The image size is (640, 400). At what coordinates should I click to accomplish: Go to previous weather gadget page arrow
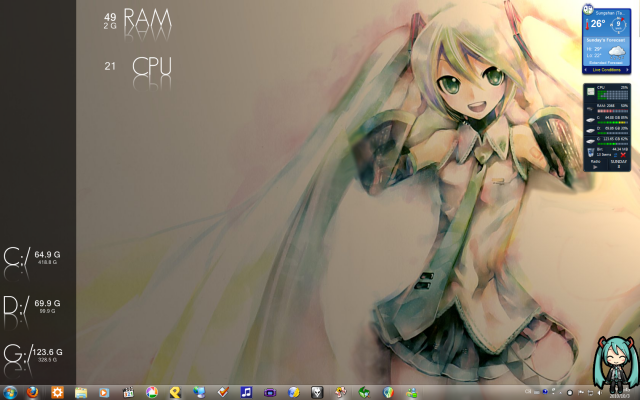point(586,70)
